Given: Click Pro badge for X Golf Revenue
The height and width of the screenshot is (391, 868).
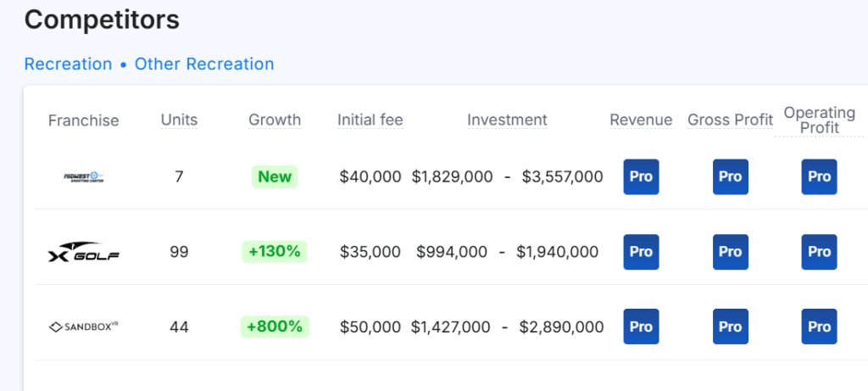Looking at the screenshot, I should tap(641, 252).
